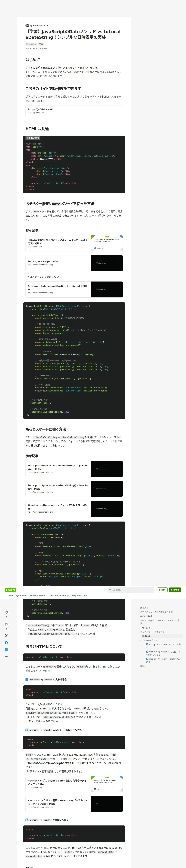Click the Posted at 2025-05-18 date text

(37, 48)
